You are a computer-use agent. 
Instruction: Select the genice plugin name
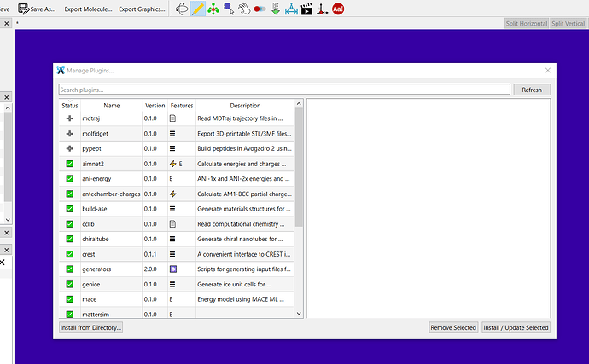pos(90,285)
